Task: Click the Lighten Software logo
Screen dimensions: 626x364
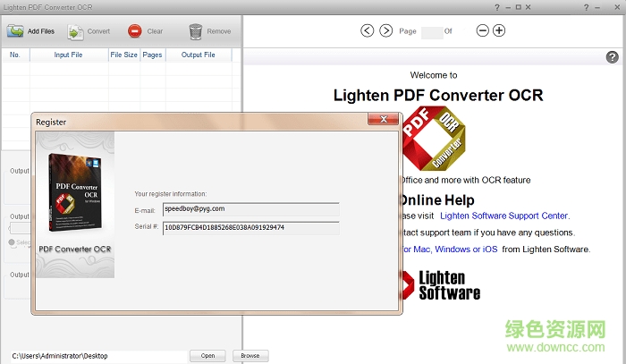Action: [x=440, y=285]
